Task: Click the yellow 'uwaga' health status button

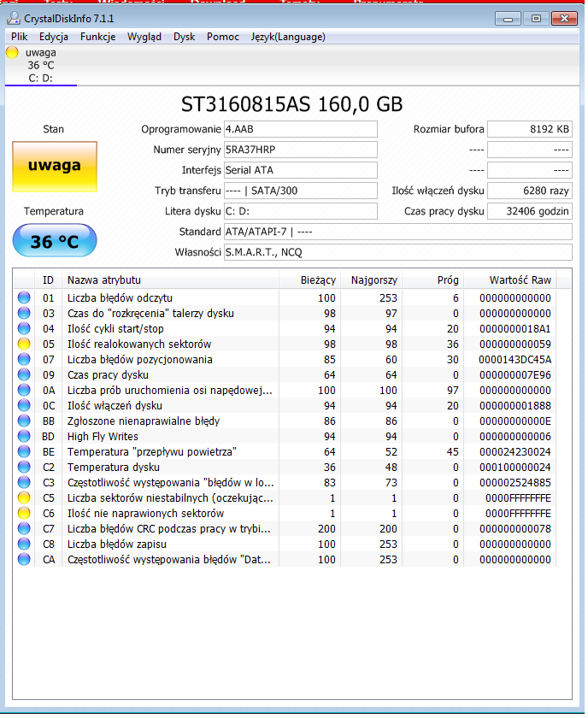Action: pyautogui.click(x=55, y=166)
